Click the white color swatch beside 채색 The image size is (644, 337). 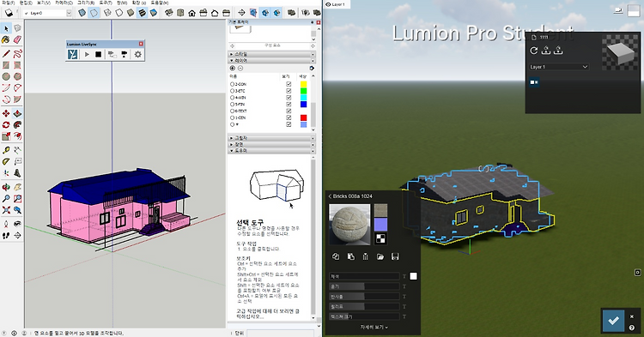413,276
